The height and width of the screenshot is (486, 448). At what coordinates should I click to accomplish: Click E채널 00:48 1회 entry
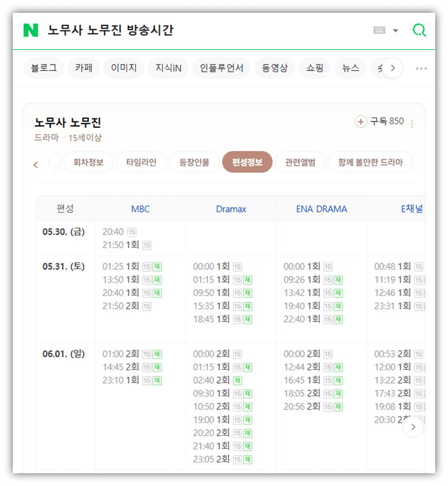coord(399,267)
